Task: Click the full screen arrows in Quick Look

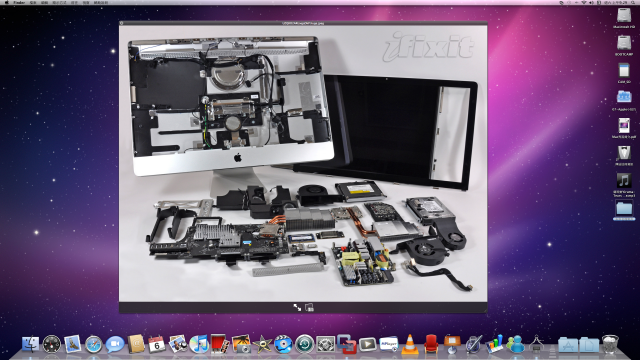Action: tap(297, 307)
